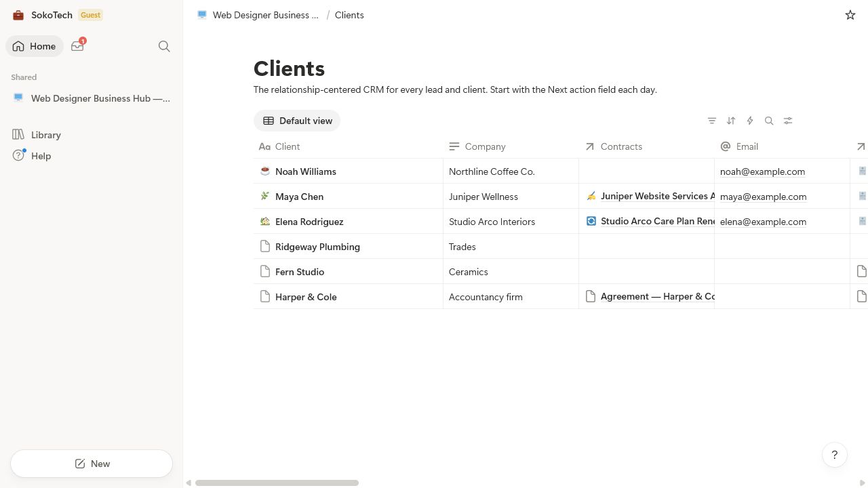Open search from the sidebar magnifier
Image resolution: width=868 pixels, height=488 pixels.
coord(164,46)
